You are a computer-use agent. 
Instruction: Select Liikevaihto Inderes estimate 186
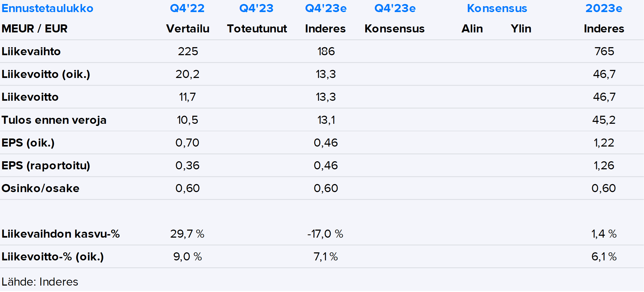(x=326, y=51)
